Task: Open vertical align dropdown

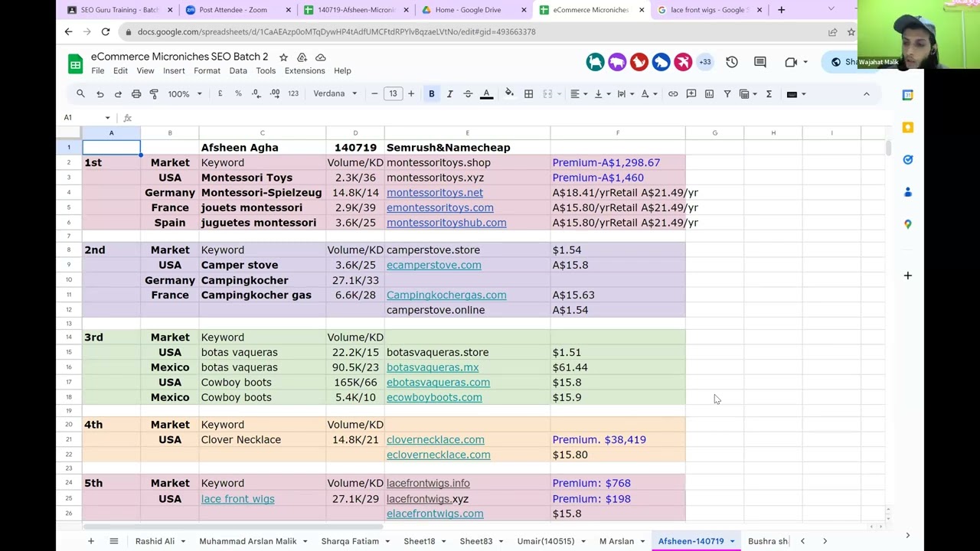Action: (602, 94)
